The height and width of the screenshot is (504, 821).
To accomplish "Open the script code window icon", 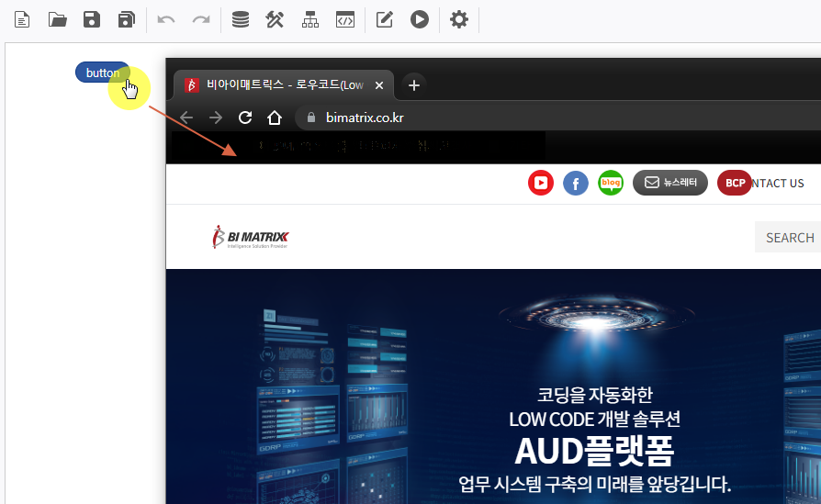I will coord(345,20).
